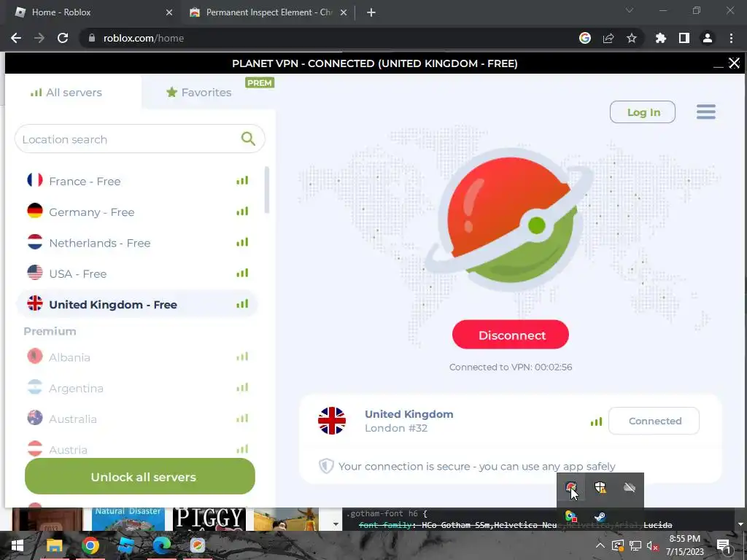Viewport: 747px width, 560px height.
Task: Click the OneDrive cloud icon in tray popup
Action: [630, 487]
